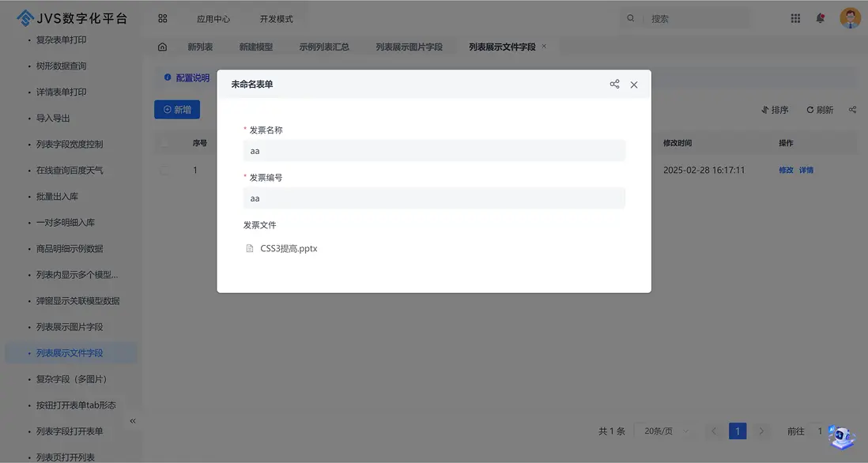Click the home icon on the tab bar
The width and height of the screenshot is (868, 463).
164,47
